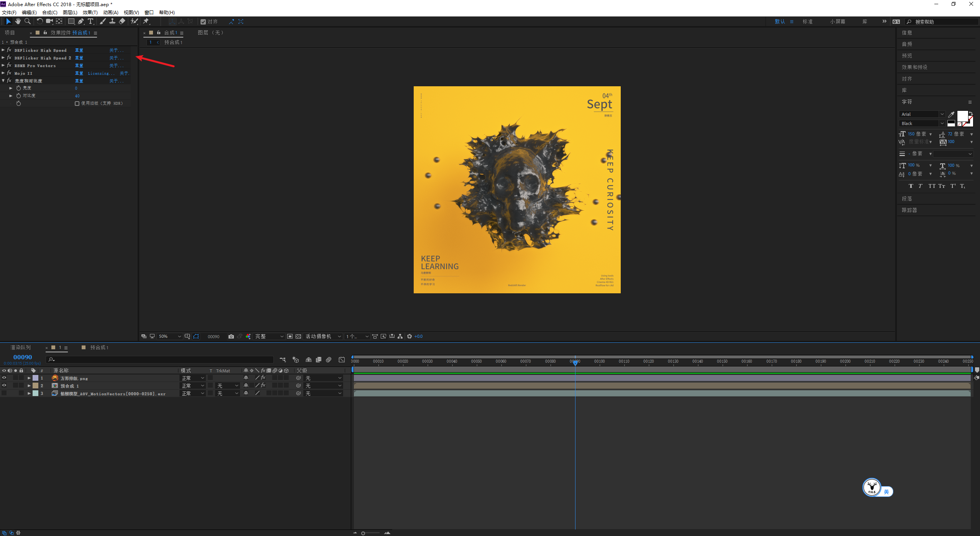Click the timeline search input field
This screenshot has width=980, height=536.
159,360
